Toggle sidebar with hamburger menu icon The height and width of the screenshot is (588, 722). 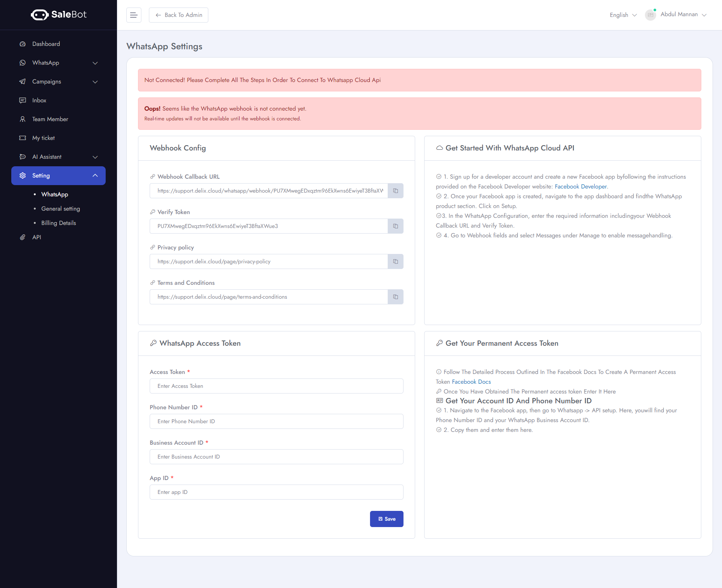tap(133, 15)
